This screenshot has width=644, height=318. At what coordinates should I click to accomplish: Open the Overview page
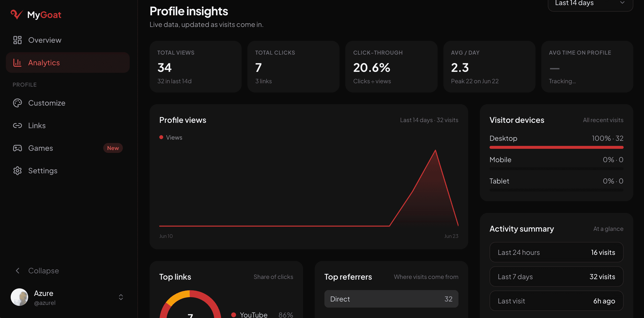68,40
